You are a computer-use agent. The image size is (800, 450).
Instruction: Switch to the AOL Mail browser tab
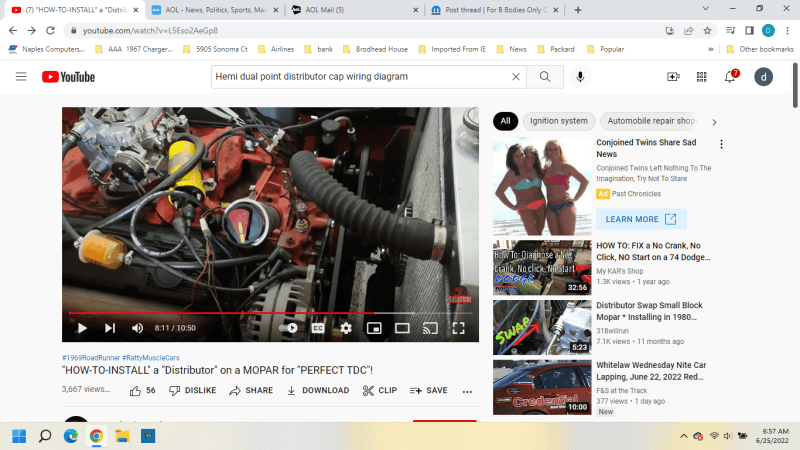[x=354, y=10]
